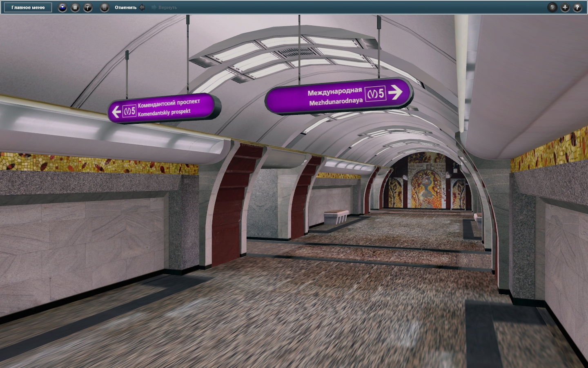Viewport: 588px width, 368px height.
Task: Click the left arrow on Komendantskiy sign
Action: [116, 112]
